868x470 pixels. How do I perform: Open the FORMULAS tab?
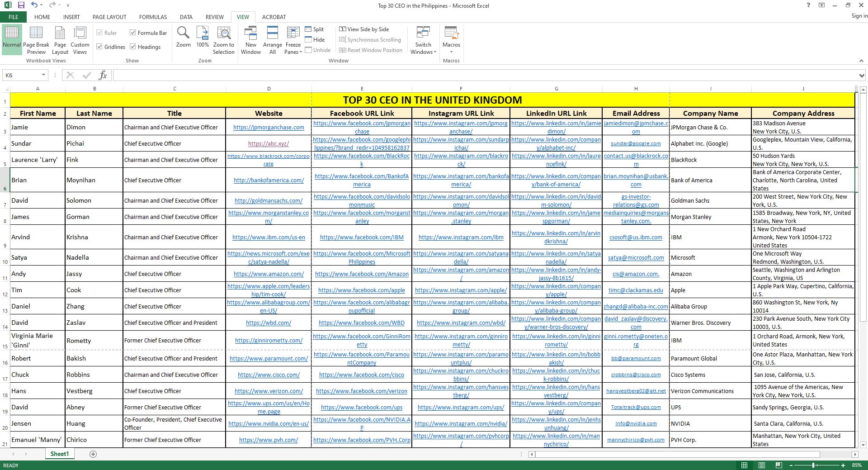[153, 17]
